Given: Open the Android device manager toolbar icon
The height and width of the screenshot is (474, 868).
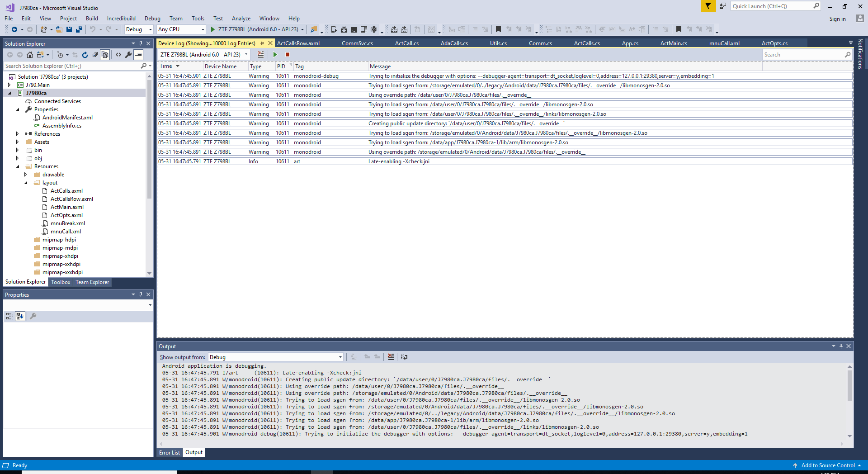Looking at the screenshot, I should [334, 29].
